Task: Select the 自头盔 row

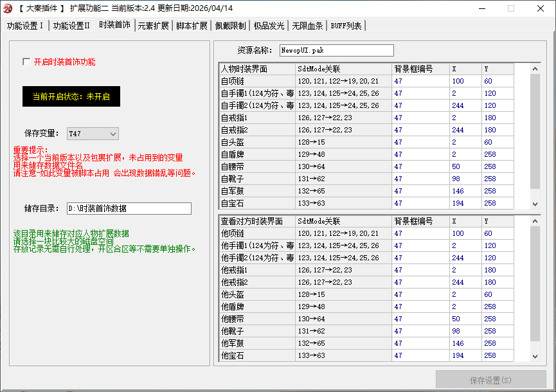Action: [x=366, y=142]
